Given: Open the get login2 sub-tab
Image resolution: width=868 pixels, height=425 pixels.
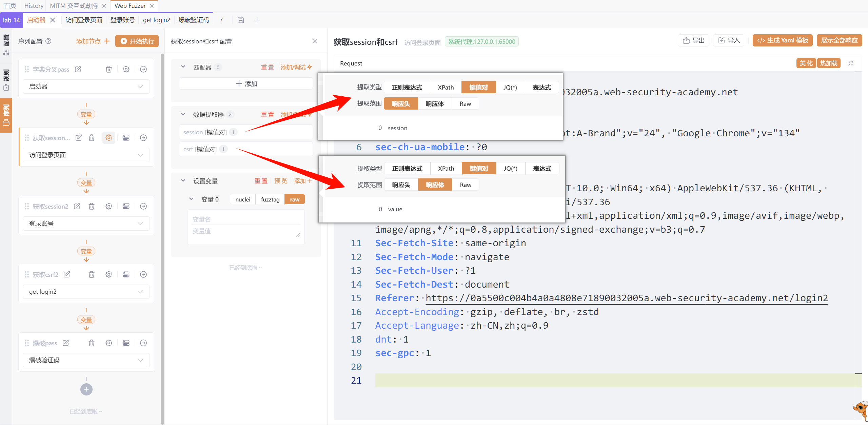Looking at the screenshot, I should point(156,20).
